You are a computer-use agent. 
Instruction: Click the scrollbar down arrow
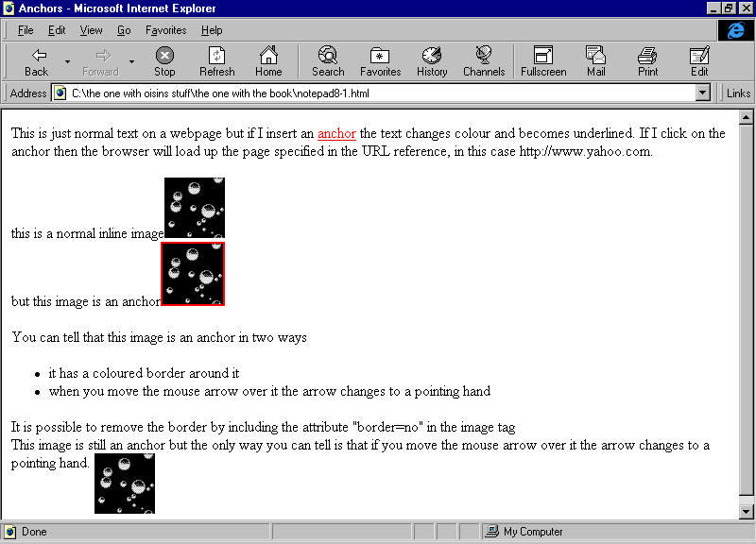pyautogui.click(x=746, y=512)
